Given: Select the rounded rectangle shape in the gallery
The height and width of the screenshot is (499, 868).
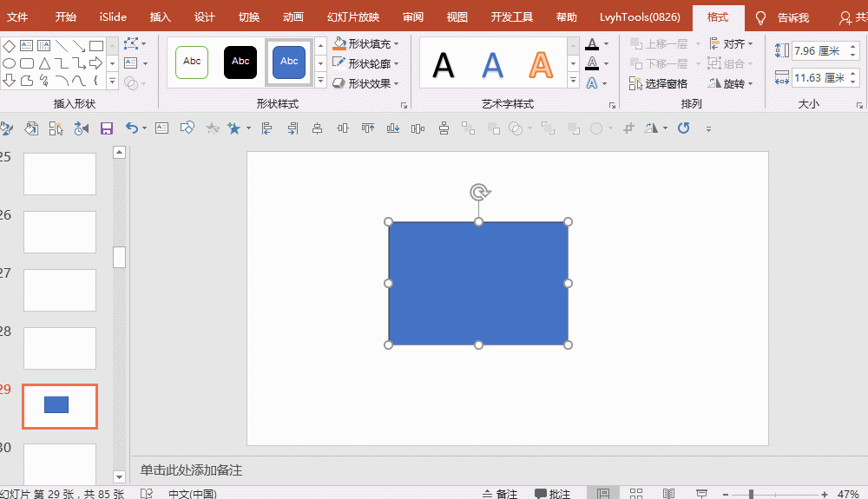Looking at the screenshot, I should (x=27, y=63).
